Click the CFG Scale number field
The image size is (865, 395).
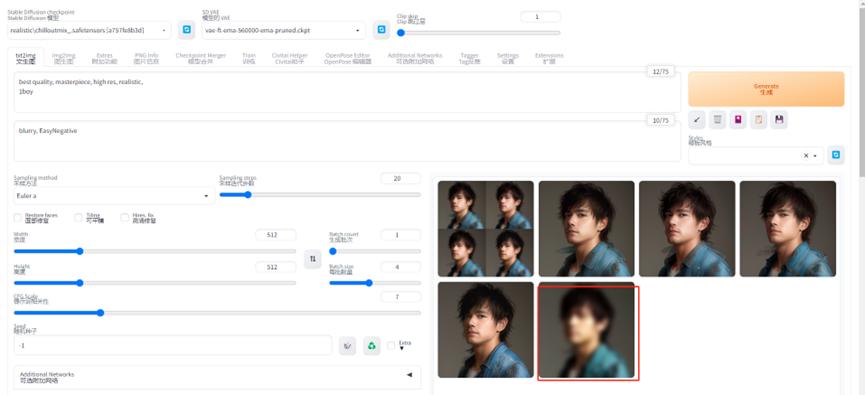[x=401, y=297]
